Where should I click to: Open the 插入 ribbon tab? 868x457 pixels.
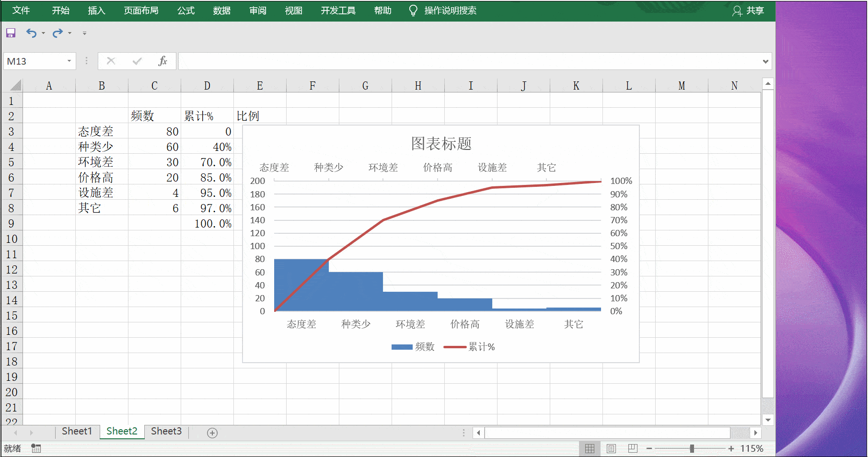[96, 11]
